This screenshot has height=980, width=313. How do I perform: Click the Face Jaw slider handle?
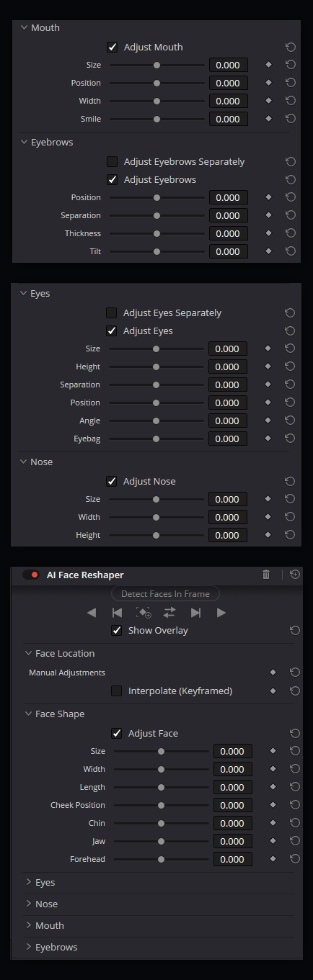[x=161, y=841]
